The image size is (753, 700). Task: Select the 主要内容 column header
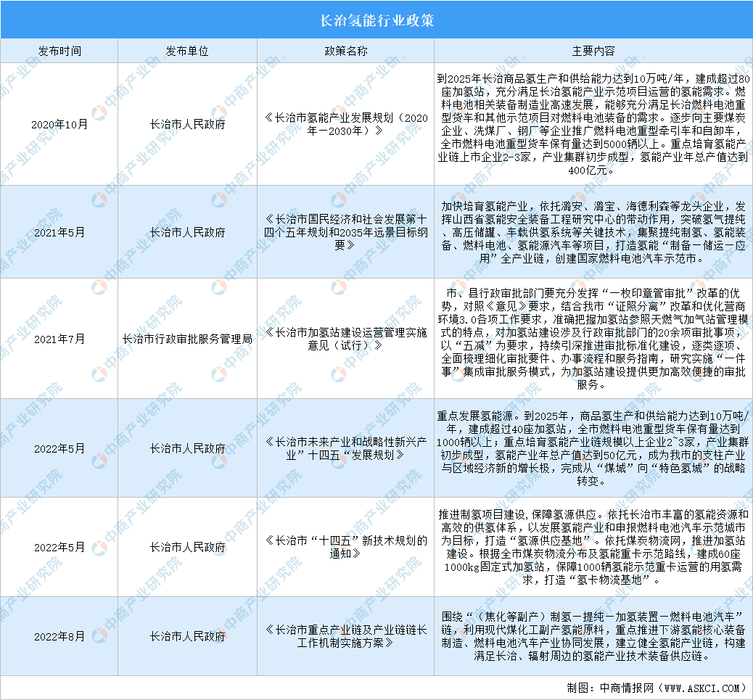(593, 51)
